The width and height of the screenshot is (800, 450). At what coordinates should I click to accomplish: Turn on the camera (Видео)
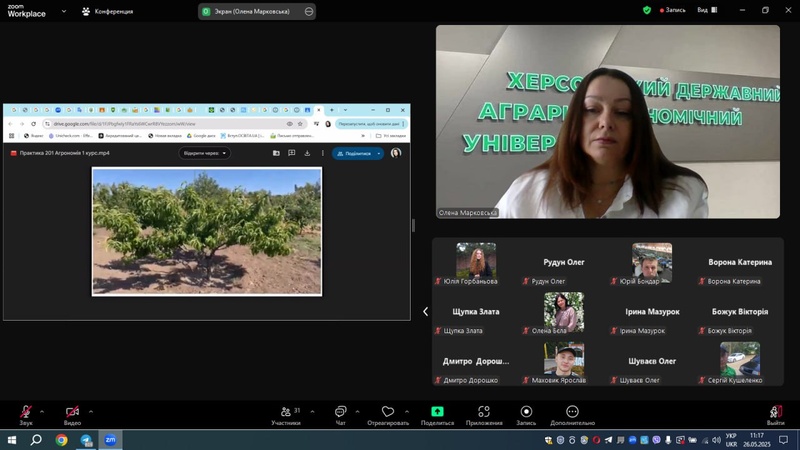[x=72, y=413]
